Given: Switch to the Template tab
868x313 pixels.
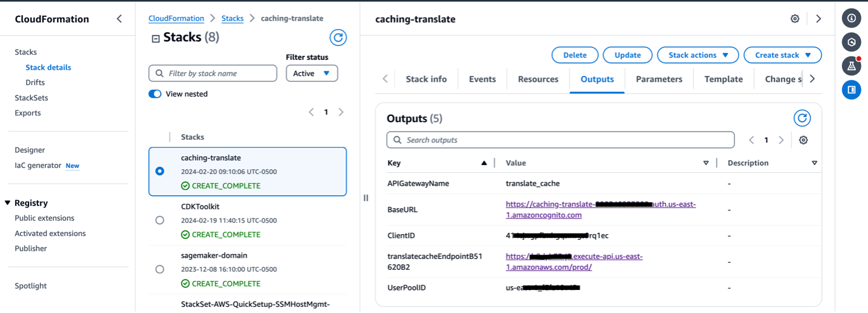Looking at the screenshot, I should click(724, 79).
